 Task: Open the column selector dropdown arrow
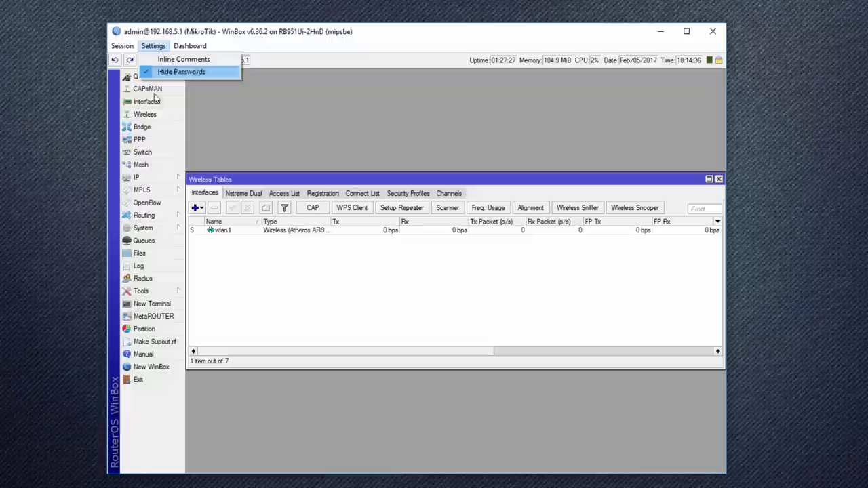pos(717,222)
